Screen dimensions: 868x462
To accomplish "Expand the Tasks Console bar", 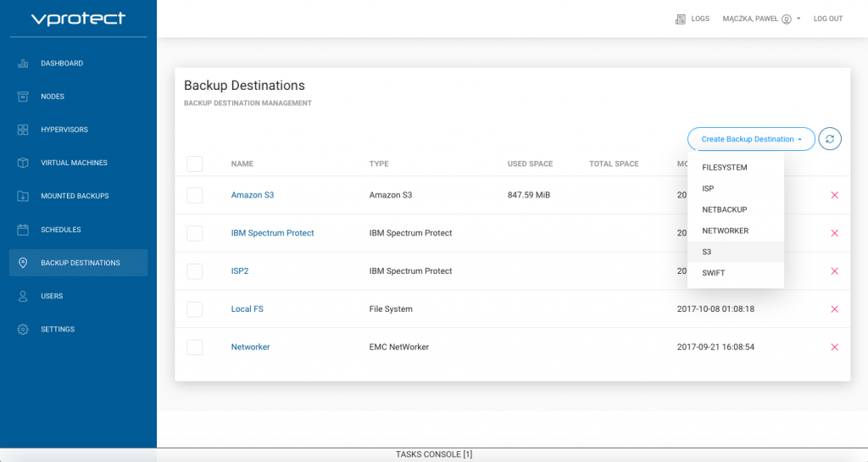I will pos(434,454).
